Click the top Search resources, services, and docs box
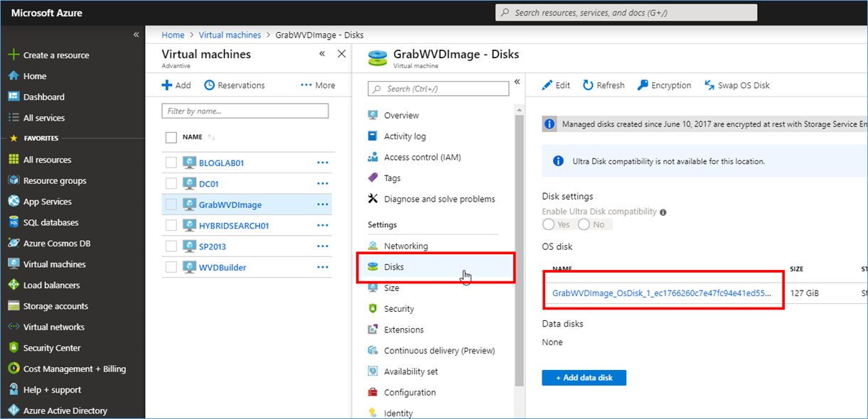This screenshot has height=419, width=868. [626, 13]
